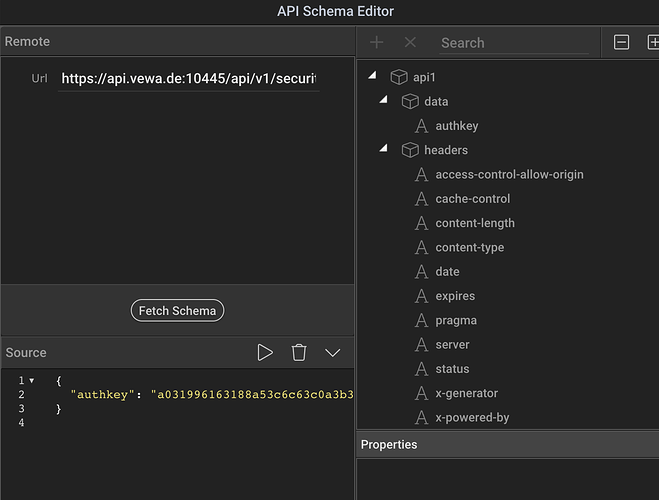
Task: Collapse the headers tree node triangle
Action: click(383, 148)
